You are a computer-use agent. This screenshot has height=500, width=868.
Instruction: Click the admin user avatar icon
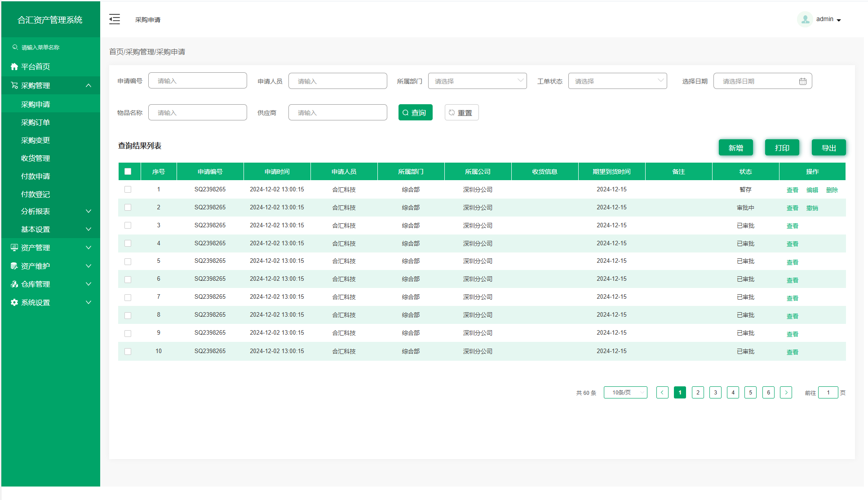click(x=805, y=19)
